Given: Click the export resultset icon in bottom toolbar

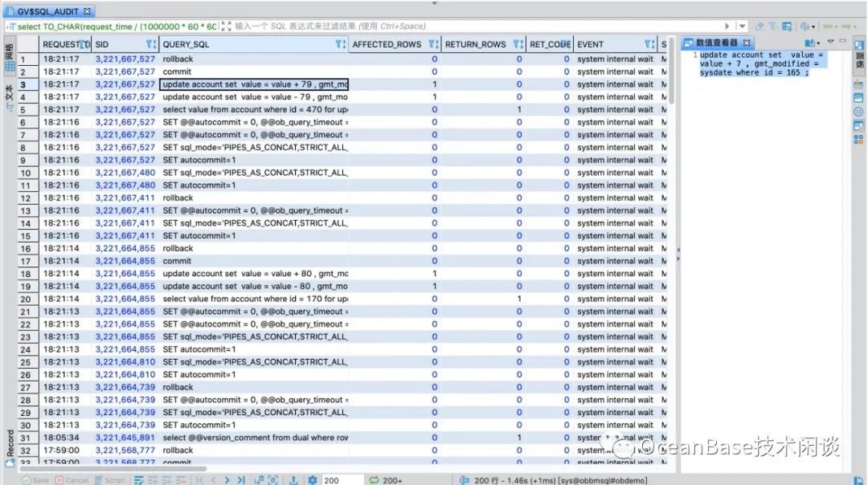Looking at the screenshot, I should (x=291, y=480).
